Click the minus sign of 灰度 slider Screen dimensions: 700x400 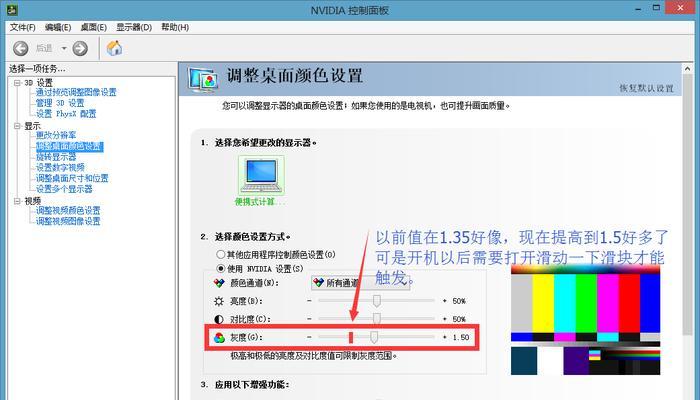(x=309, y=337)
